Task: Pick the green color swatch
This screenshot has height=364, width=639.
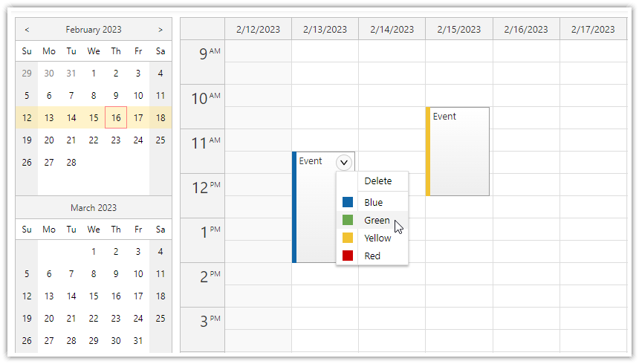Action: point(348,220)
